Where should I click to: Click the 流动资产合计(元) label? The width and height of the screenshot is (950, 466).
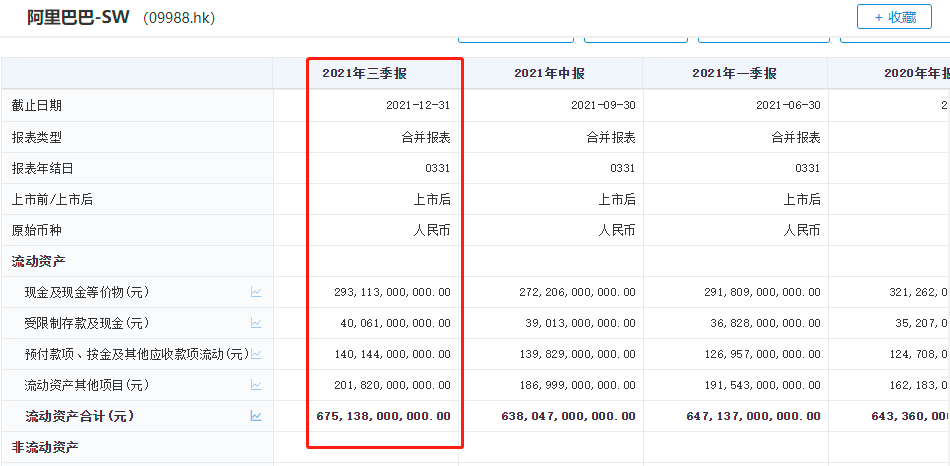[x=79, y=416]
